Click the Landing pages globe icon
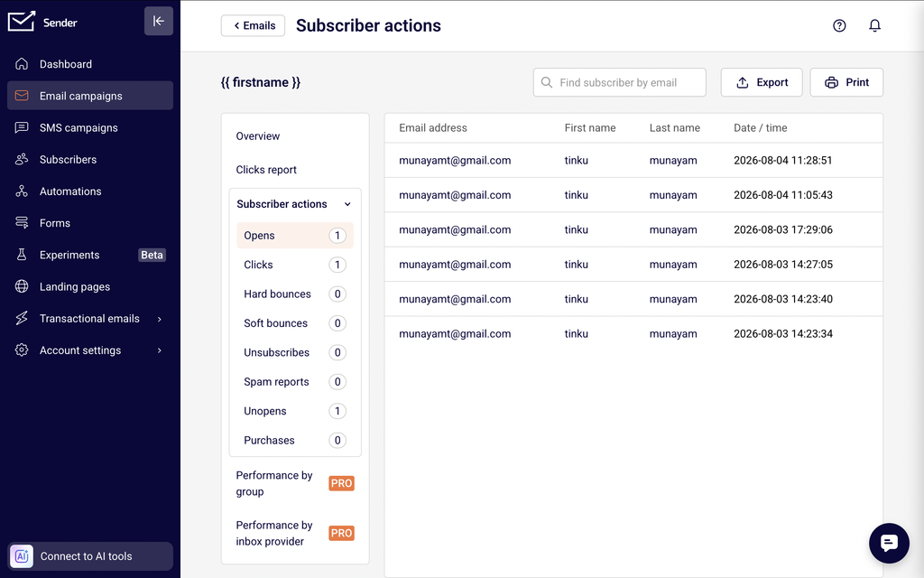 pos(22,286)
